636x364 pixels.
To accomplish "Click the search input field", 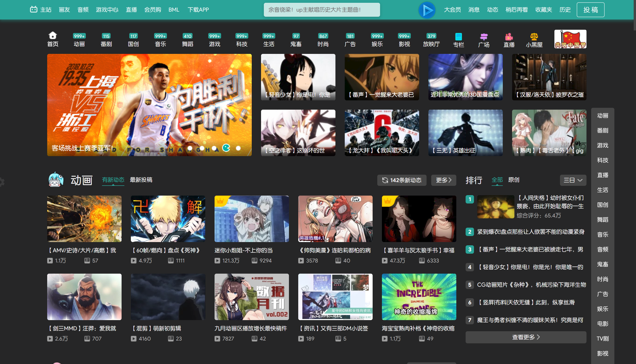I will click(x=322, y=10).
